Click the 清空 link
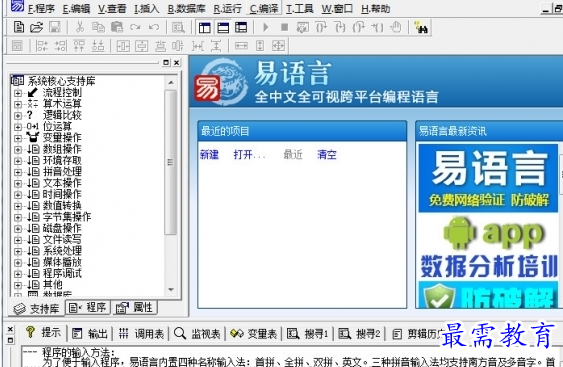 click(x=327, y=155)
